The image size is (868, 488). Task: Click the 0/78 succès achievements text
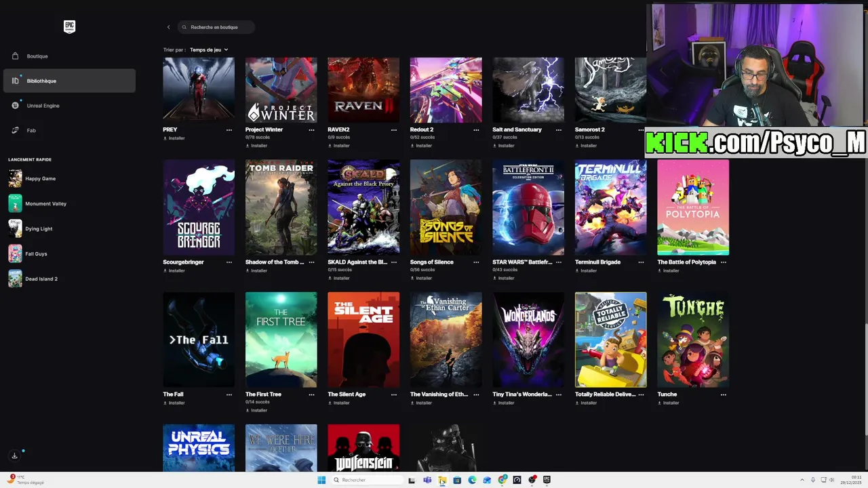pos(258,137)
